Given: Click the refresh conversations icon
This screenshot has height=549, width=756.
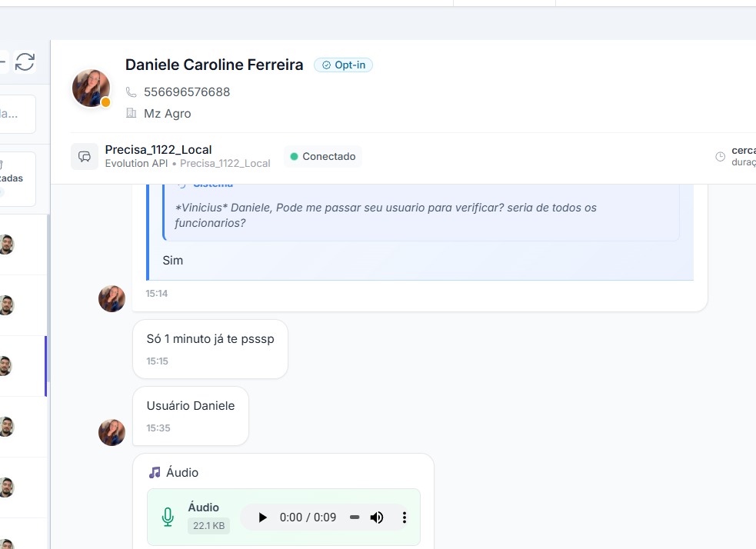Looking at the screenshot, I should (25, 62).
